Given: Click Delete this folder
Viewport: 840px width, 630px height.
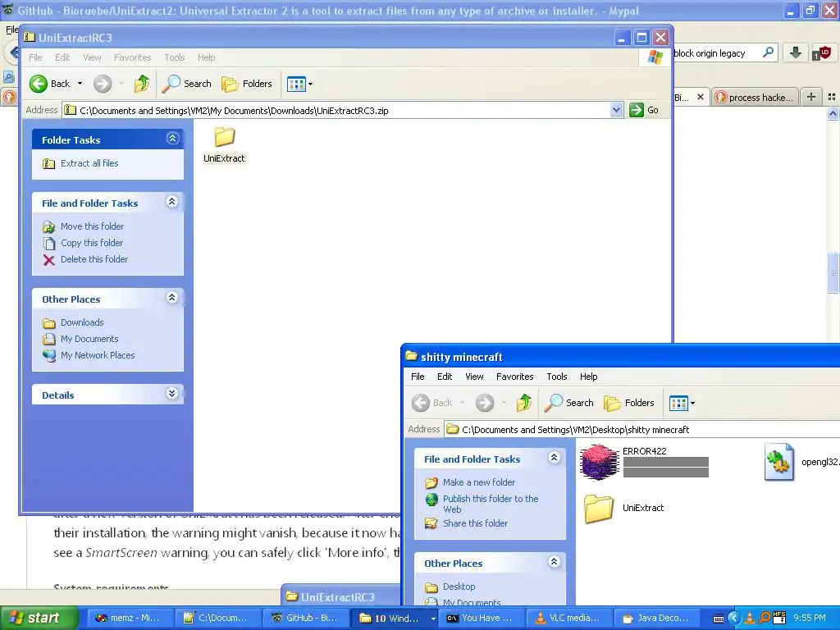Looking at the screenshot, I should 94,259.
